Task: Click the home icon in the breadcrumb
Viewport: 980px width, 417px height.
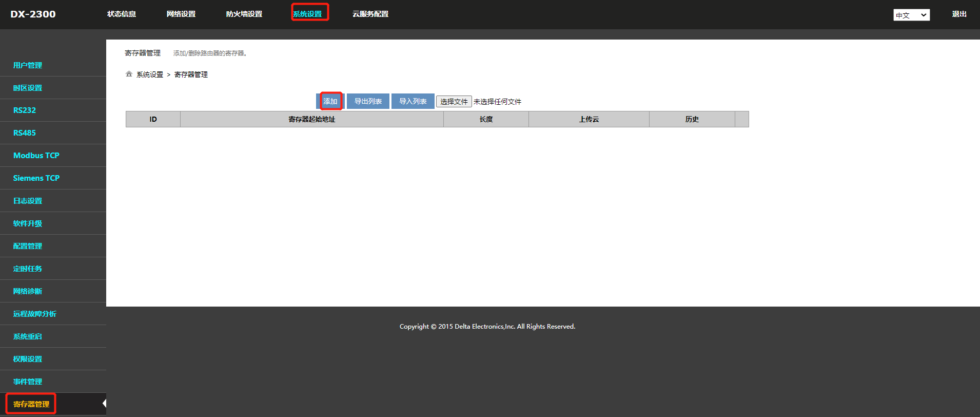Action: pyautogui.click(x=129, y=74)
